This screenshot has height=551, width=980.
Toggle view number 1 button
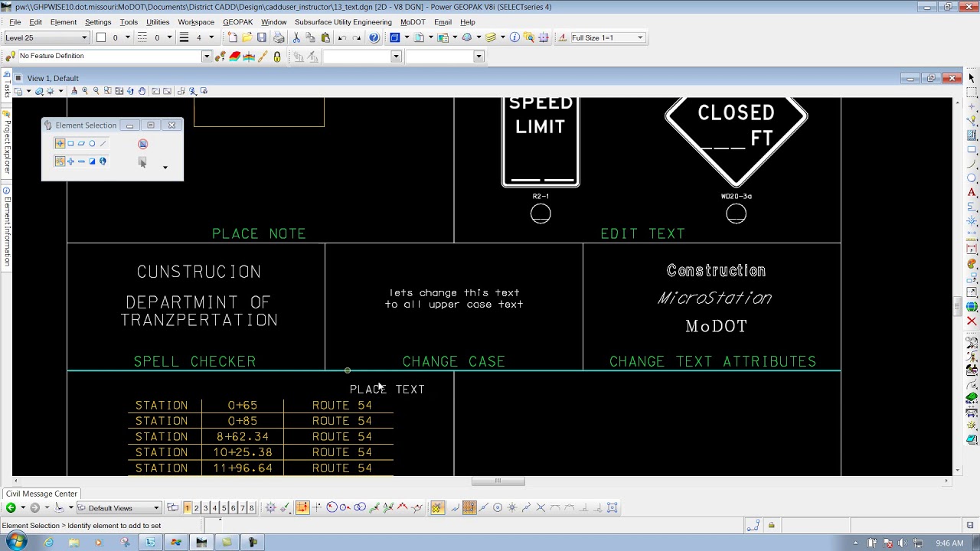(x=187, y=508)
